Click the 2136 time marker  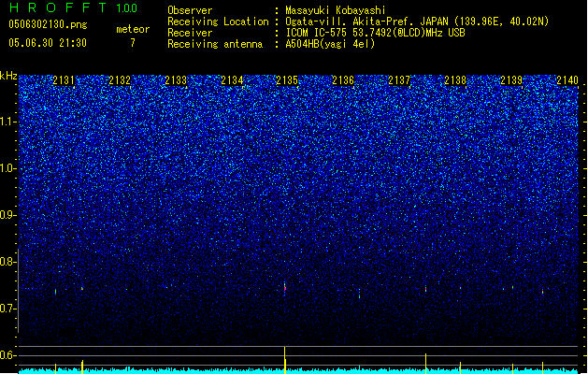tap(343, 80)
